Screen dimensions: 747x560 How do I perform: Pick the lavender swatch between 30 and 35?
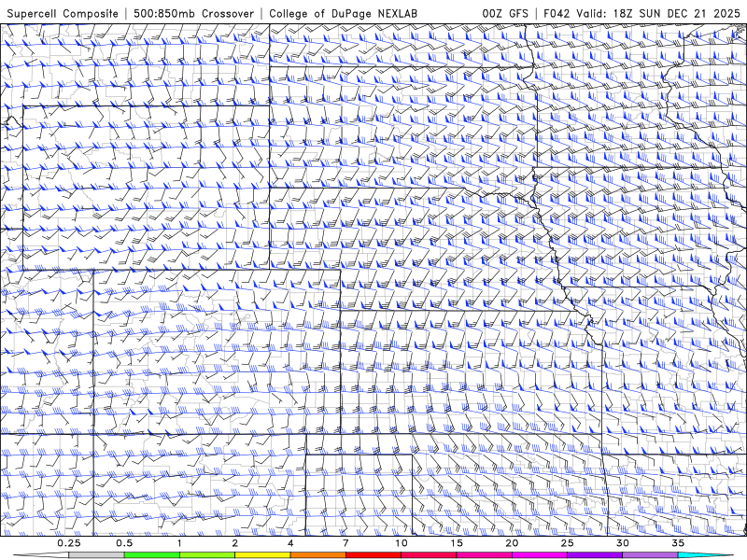click(650, 555)
